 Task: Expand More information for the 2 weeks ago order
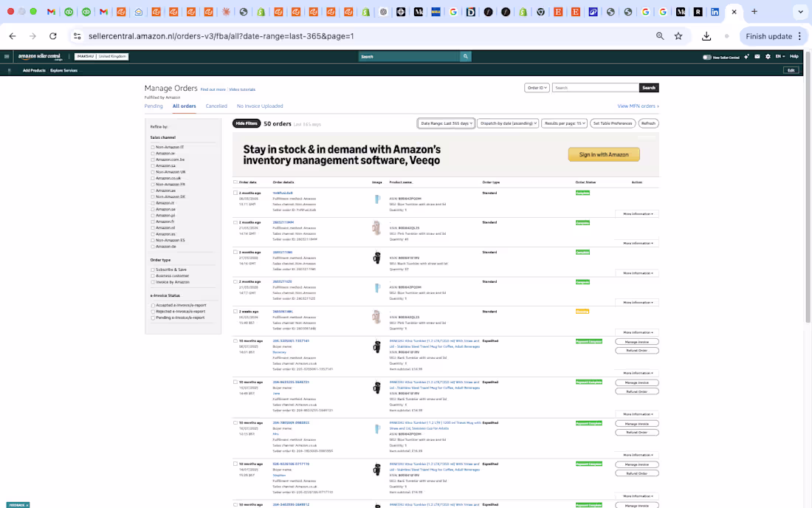638,332
